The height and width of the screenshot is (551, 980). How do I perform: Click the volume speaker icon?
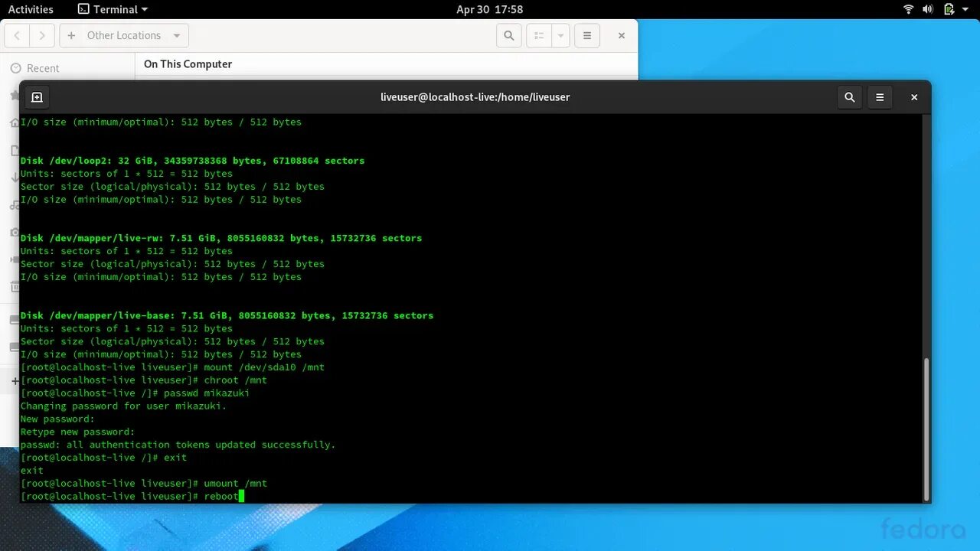pos(928,9)
